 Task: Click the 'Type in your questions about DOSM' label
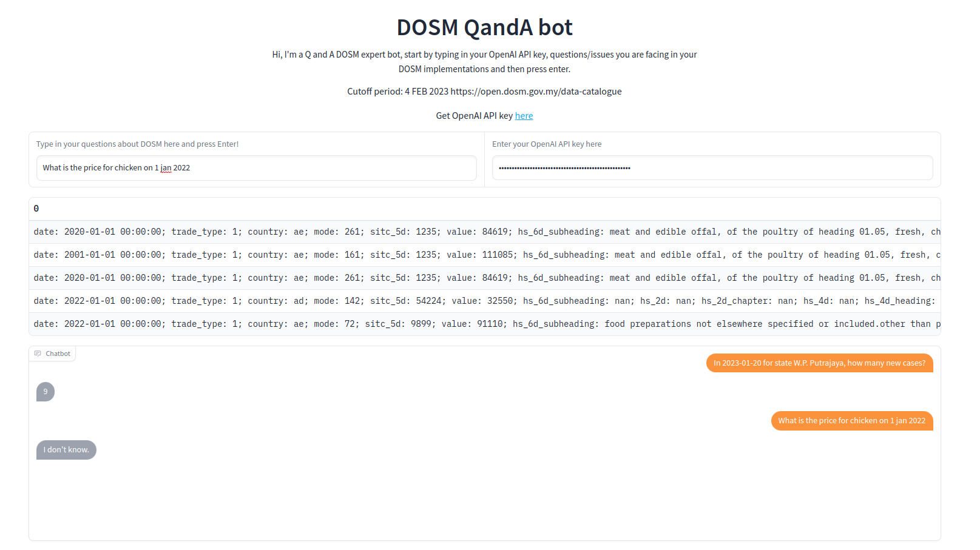tap(137, 144)
